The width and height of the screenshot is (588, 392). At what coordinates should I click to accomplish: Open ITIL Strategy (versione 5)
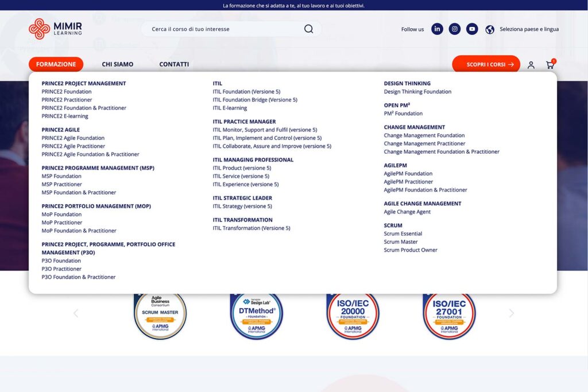(242, 206)
